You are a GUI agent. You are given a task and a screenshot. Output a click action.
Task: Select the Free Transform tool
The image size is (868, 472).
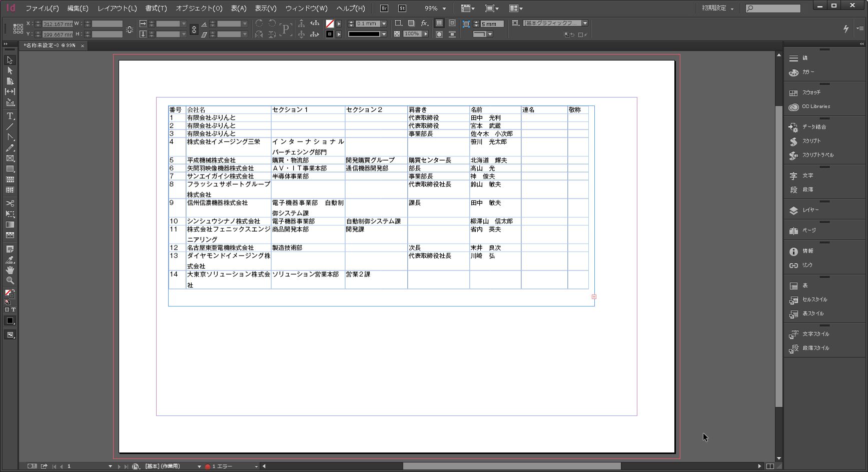(10, 213)
